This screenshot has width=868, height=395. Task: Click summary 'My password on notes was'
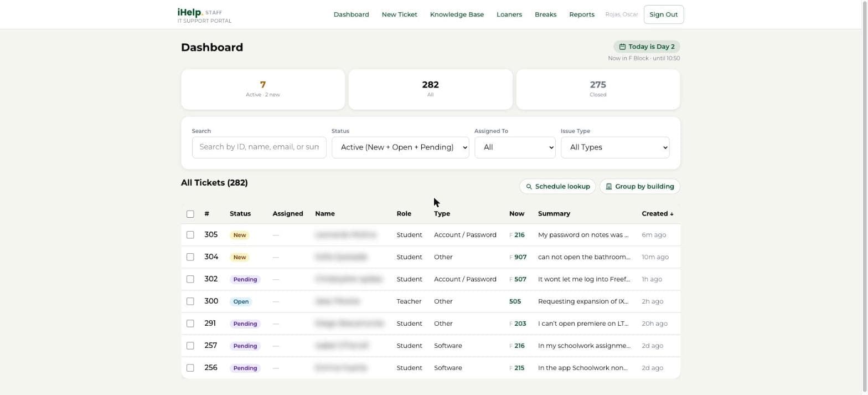click(x=583, y=235)
